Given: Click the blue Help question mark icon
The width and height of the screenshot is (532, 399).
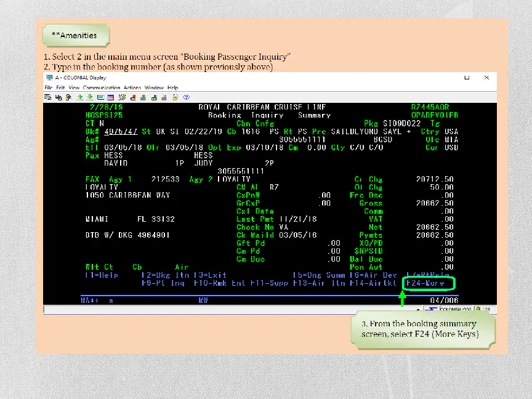Looking at the screenshot, I should point(186,97).
